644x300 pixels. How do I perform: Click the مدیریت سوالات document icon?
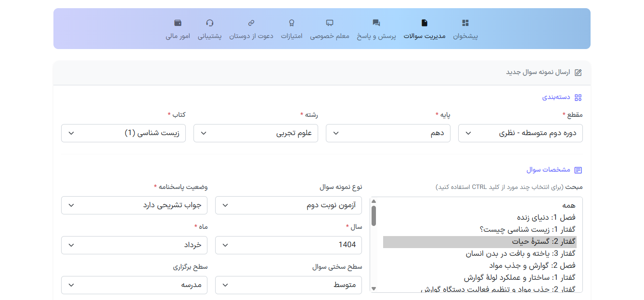click(x=424, y=23)
